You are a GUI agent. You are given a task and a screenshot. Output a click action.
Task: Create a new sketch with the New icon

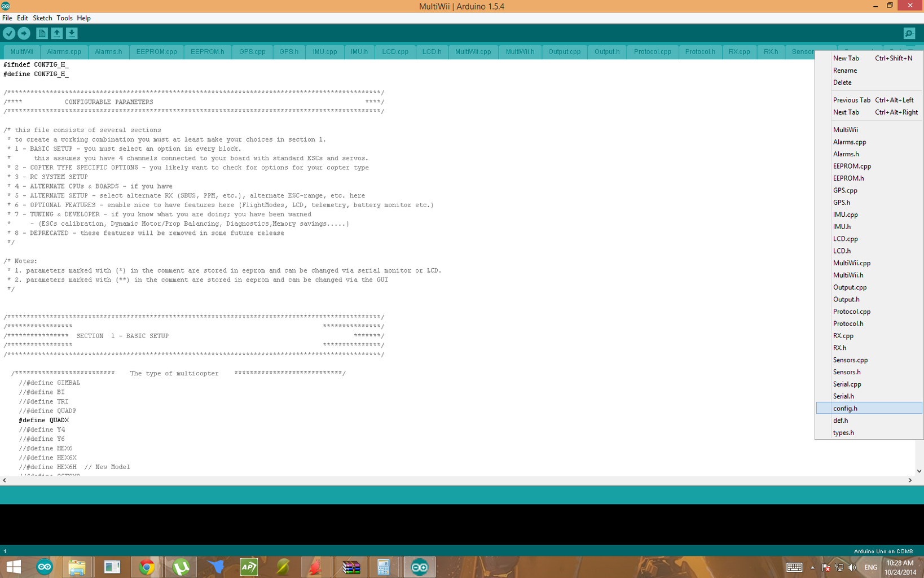coord(42,33)
